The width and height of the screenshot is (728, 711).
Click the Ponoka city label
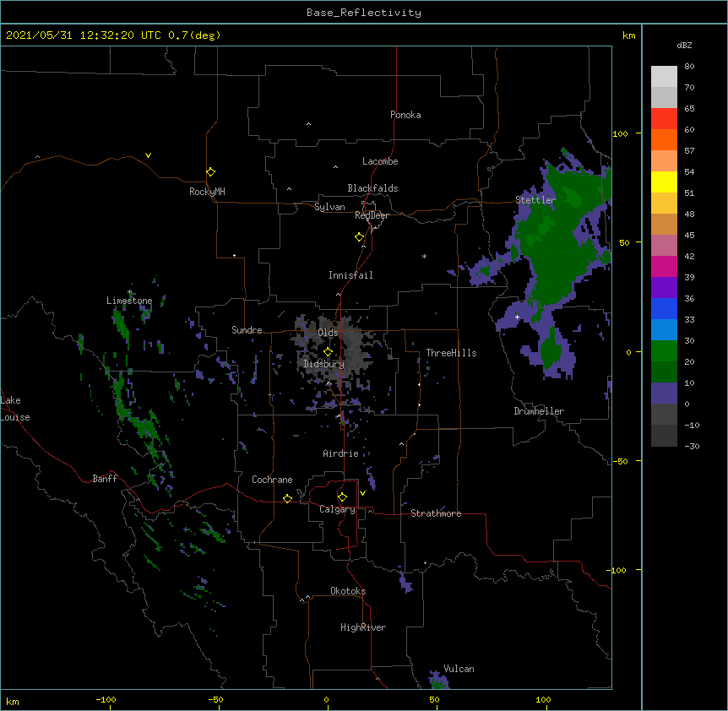coord(405,115)
